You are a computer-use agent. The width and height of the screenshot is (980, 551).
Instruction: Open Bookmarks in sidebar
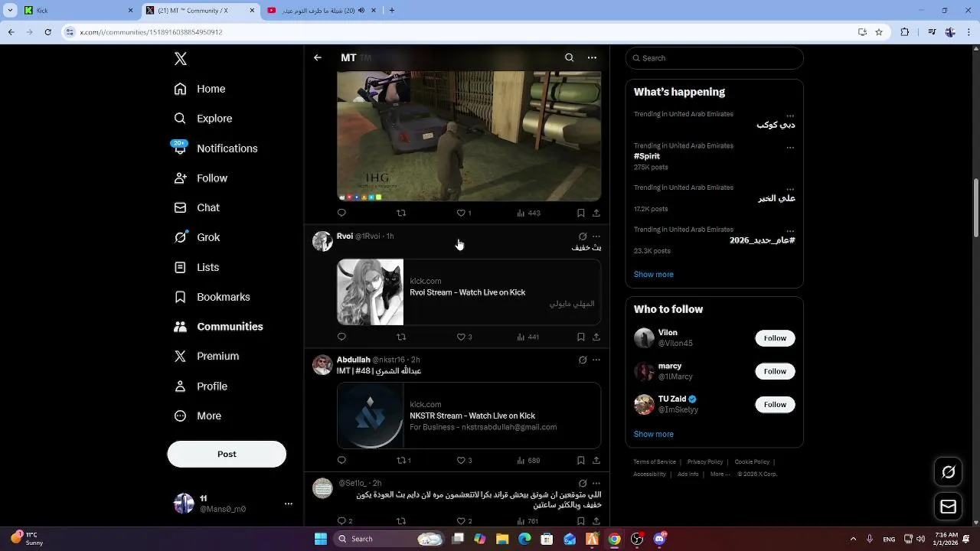(x=212, y=297)
